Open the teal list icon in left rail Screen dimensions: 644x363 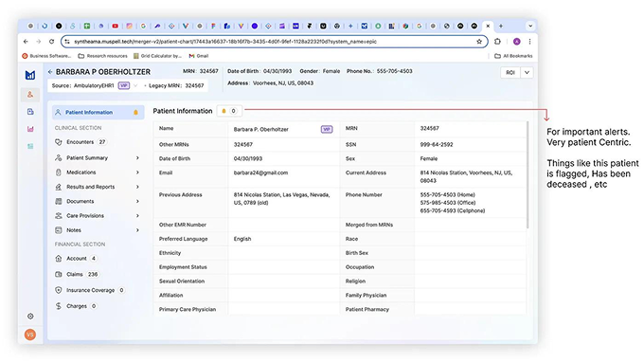(x=30, y=146)
